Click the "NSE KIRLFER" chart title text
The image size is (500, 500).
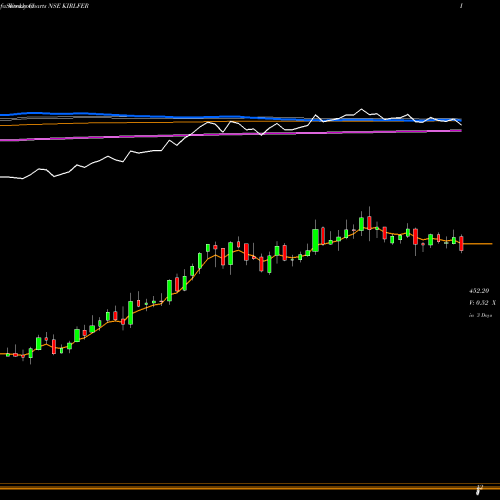(x=68, y=6)
